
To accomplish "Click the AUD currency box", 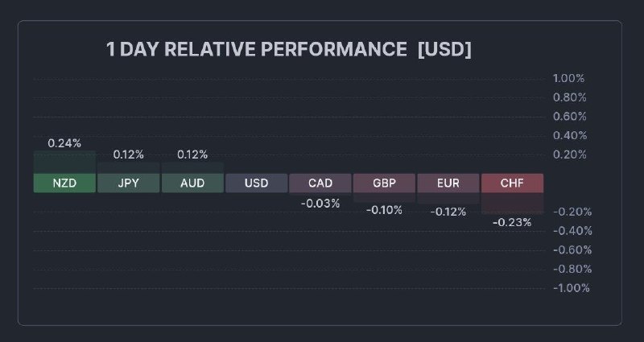I will coord(192,183).
